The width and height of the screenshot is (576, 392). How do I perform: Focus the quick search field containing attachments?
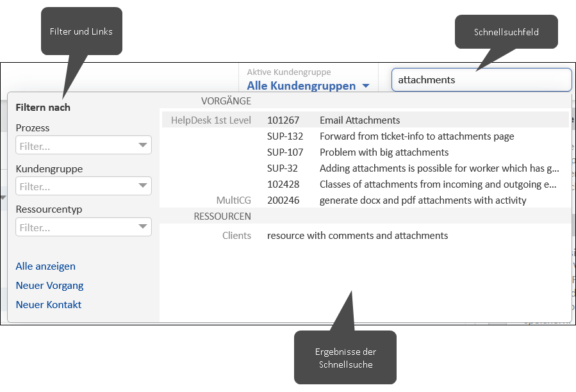click(482, 79)
